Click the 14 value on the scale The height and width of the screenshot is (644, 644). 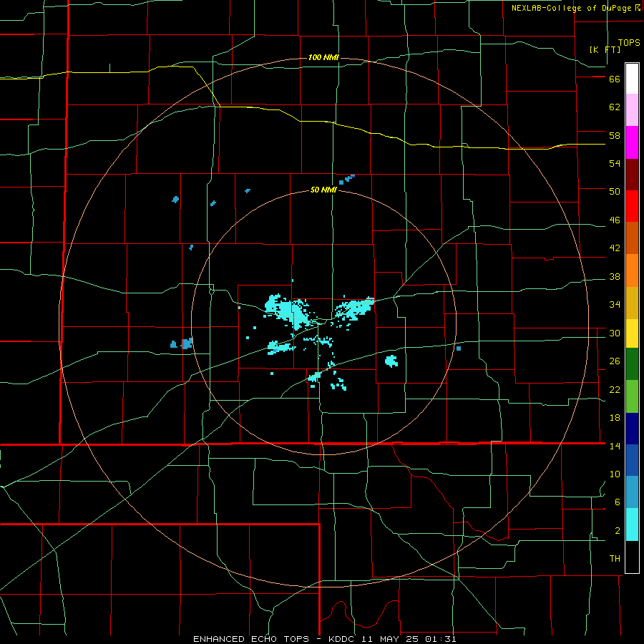point(615,446)
